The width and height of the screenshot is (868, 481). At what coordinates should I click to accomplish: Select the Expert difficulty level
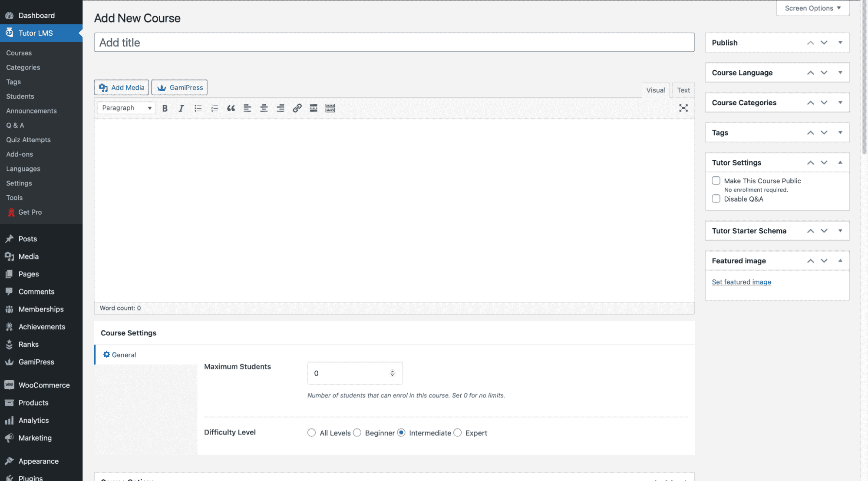click(457, 432)
